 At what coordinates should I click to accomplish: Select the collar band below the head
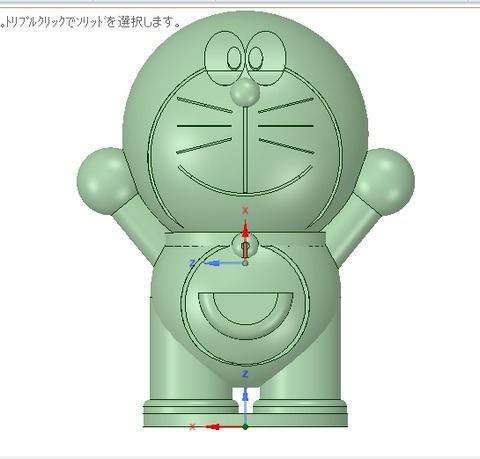pyautogui.click(x=245, y=239)
